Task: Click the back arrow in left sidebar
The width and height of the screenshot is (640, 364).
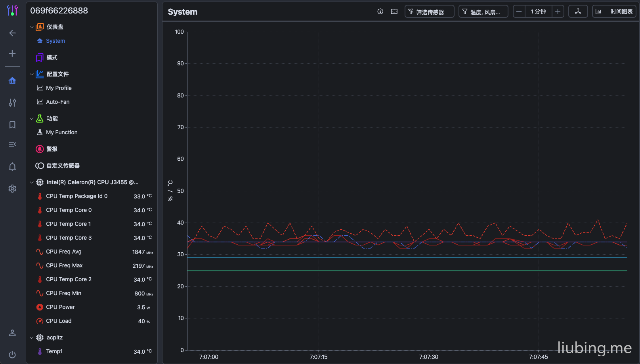Action: (12, 33)
